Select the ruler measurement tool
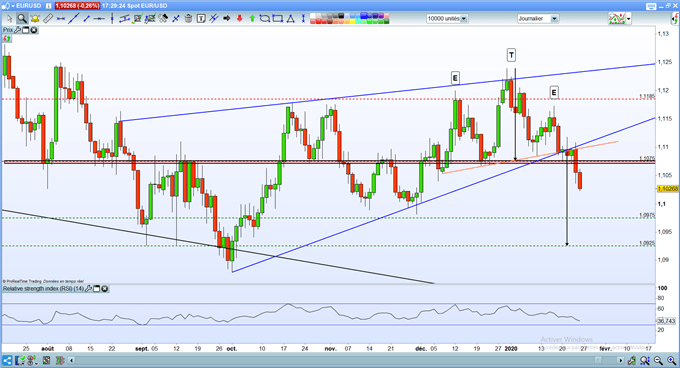This screenshot has width=680, height=368. coord(48,19)
